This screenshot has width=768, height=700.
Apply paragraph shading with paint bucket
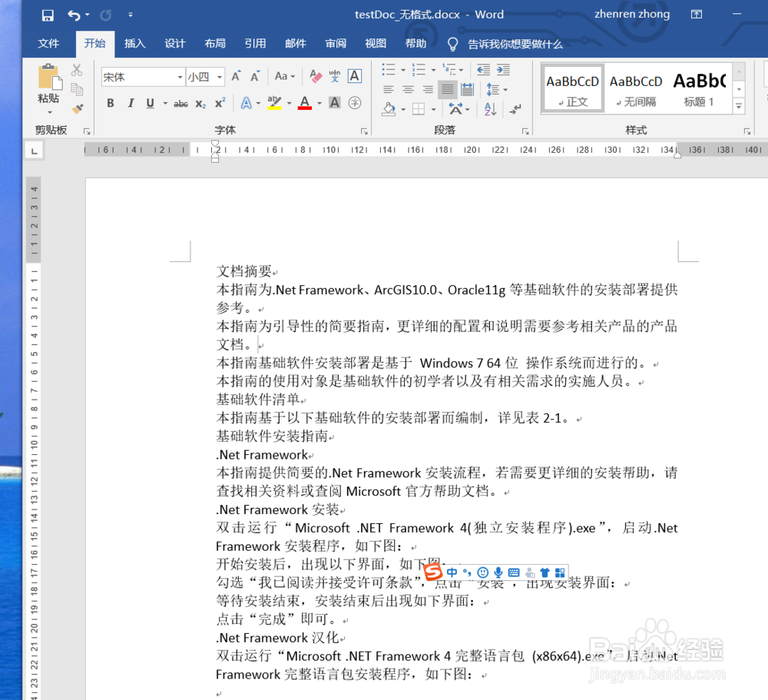point(389,108)
